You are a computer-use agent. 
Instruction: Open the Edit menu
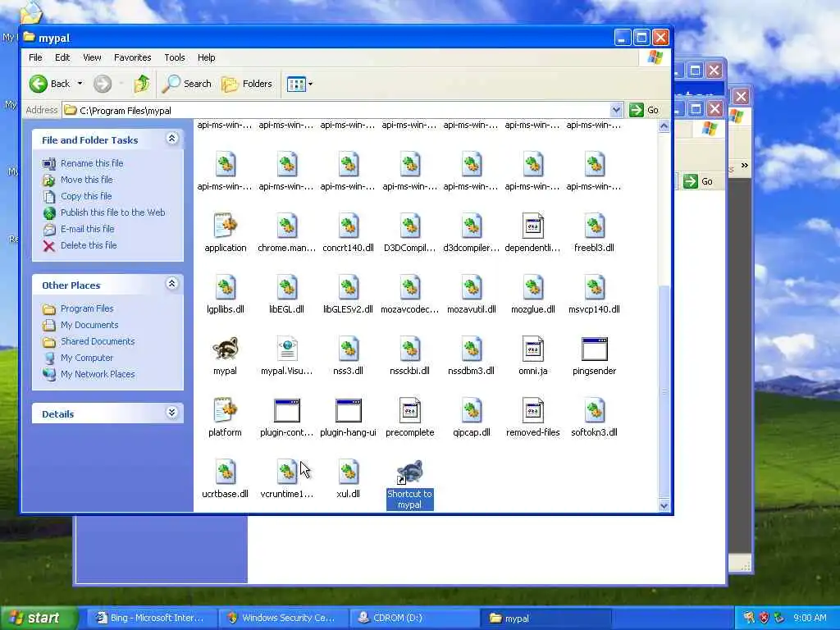pos(62,57)
